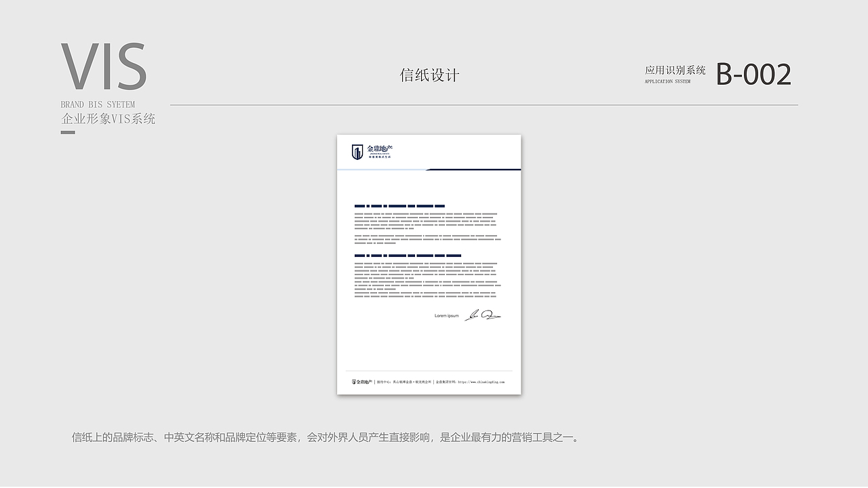Select the brand tagline under the logo
The image size is (868, 488).
point(378,157)
